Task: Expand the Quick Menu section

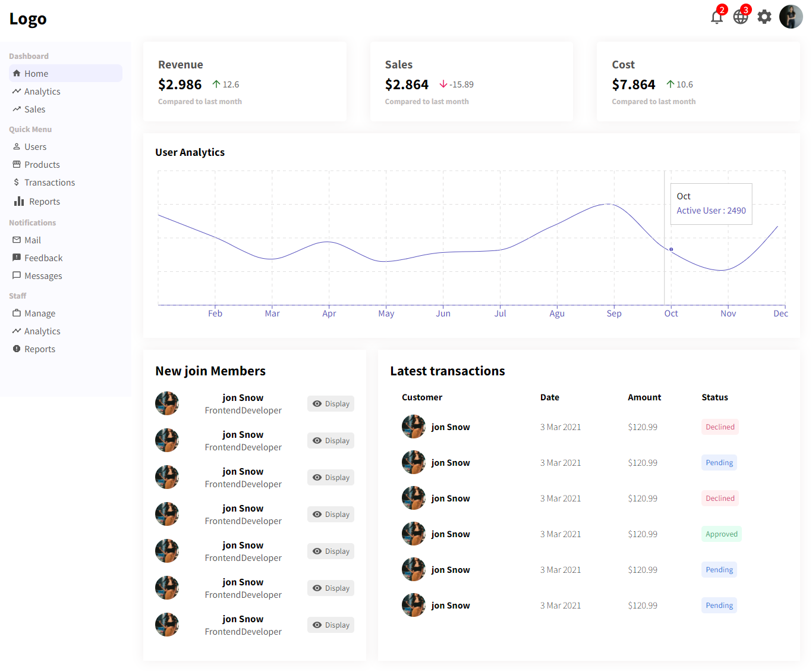Action: click(x=30, y=129)
